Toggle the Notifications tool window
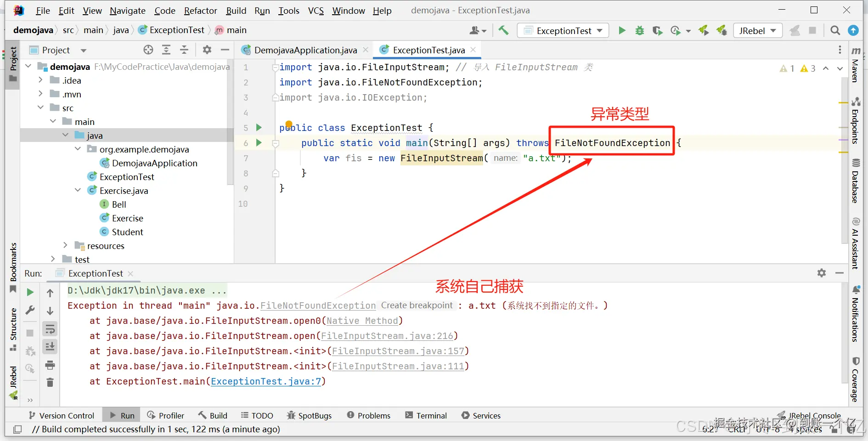868x441 pixels. pyautogui.click(x=856, y=314)
